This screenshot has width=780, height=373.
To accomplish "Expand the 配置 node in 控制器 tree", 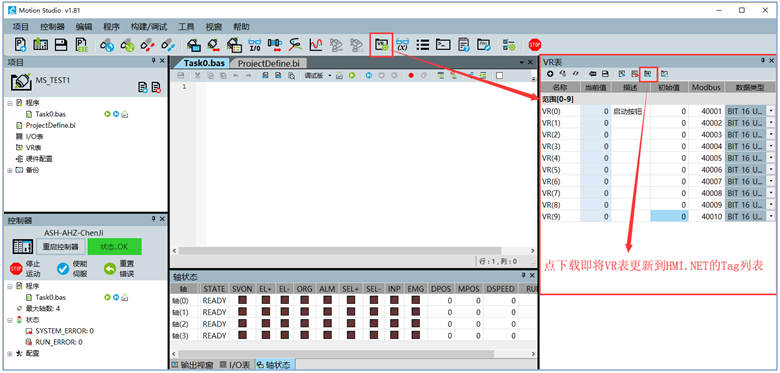I will tap(10, 354).
